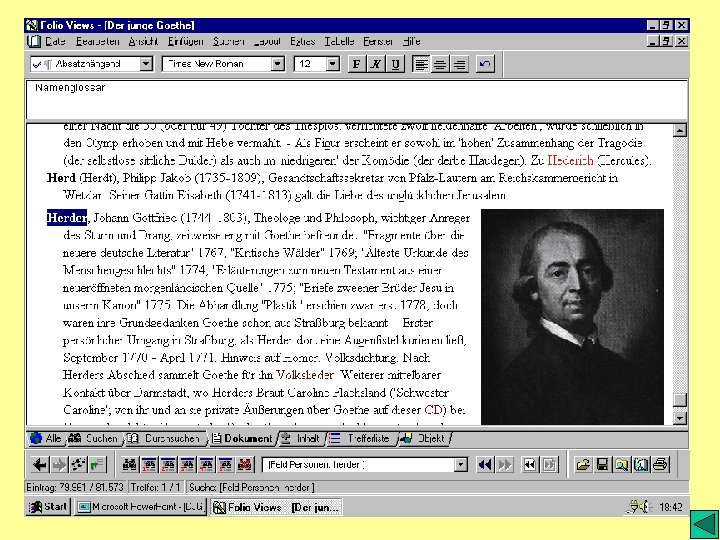
Task: Open the Absatzhängend style dropdown arrow
Action: [146, 64]
